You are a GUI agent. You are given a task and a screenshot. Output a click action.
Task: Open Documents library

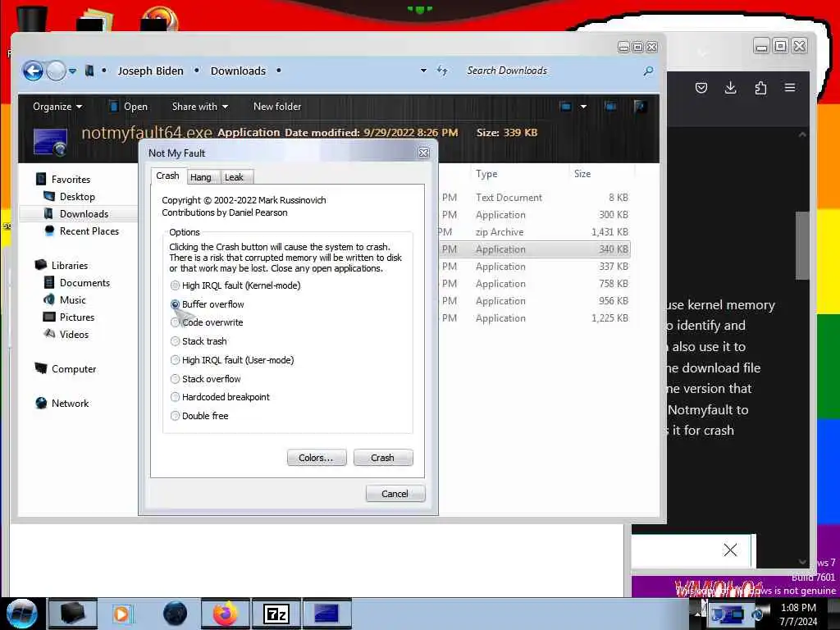pos(84,282)
